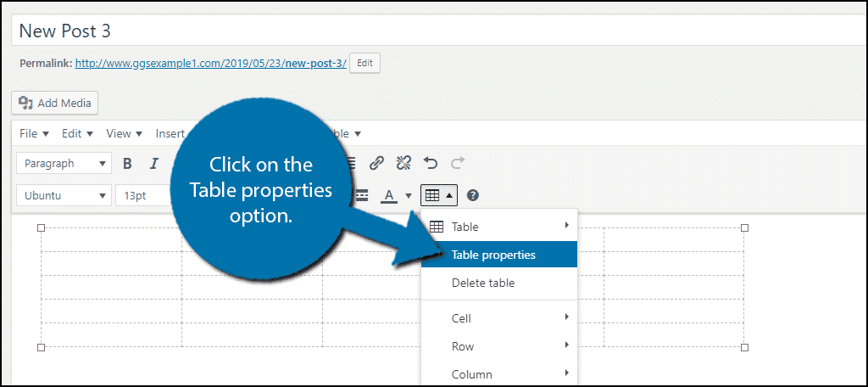
Task: Toggle bold formatting
Action: click(x=127, y=164)
